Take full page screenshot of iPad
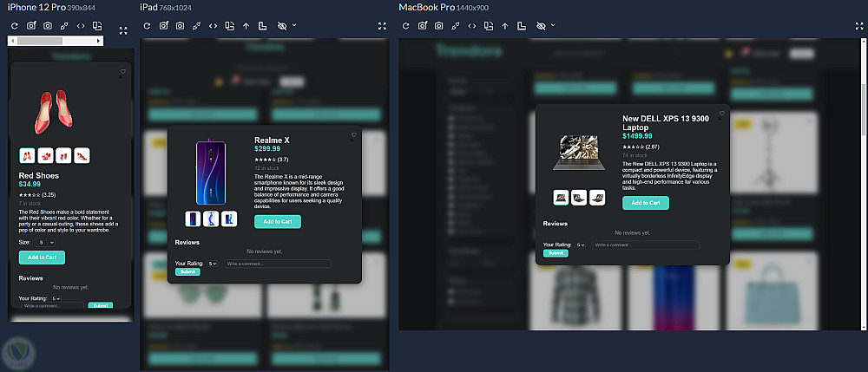This screenshot has height=372, width=868. 164,25
